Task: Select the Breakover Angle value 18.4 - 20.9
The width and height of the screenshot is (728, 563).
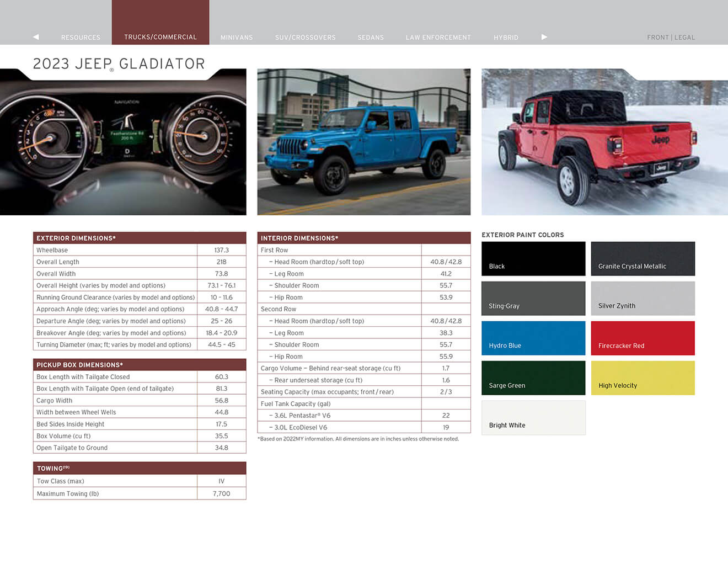Action: click(x=222, y=333)
